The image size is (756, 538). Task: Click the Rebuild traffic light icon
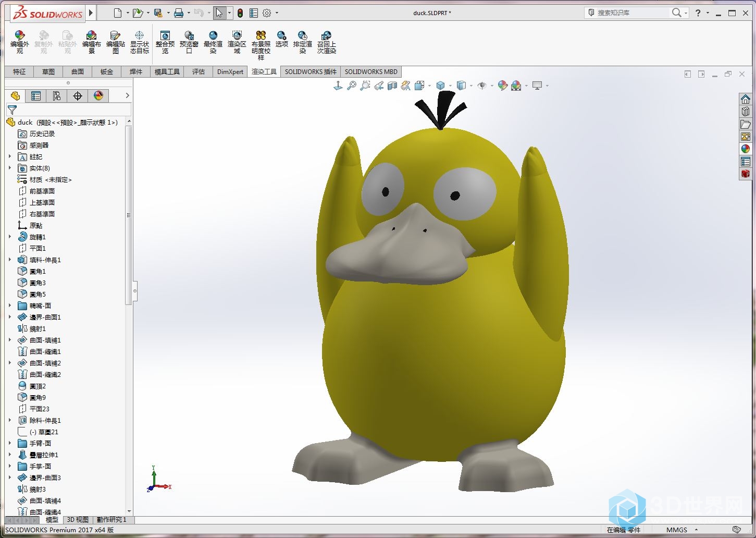[x=240, y=13]
